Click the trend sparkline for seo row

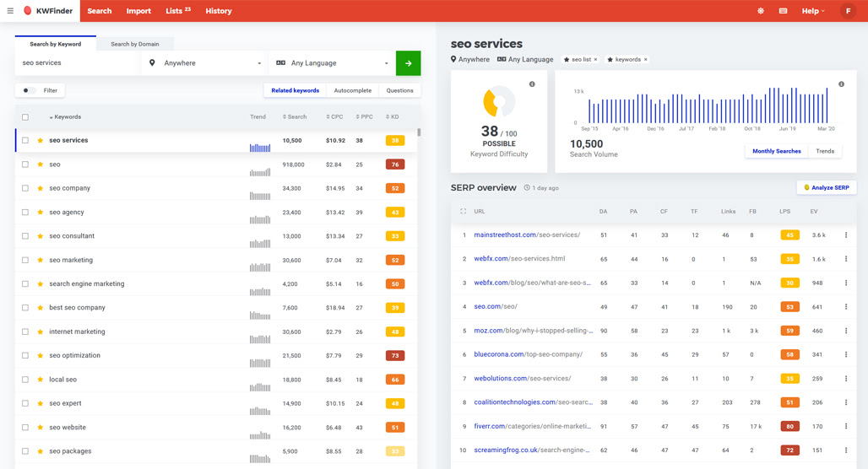(x=259, y=172)
